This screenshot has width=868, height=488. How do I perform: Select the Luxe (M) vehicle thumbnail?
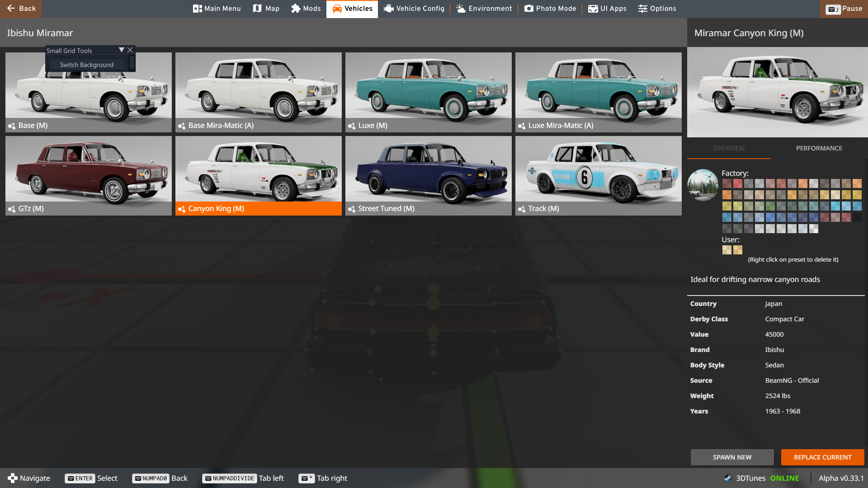[429, 92]
